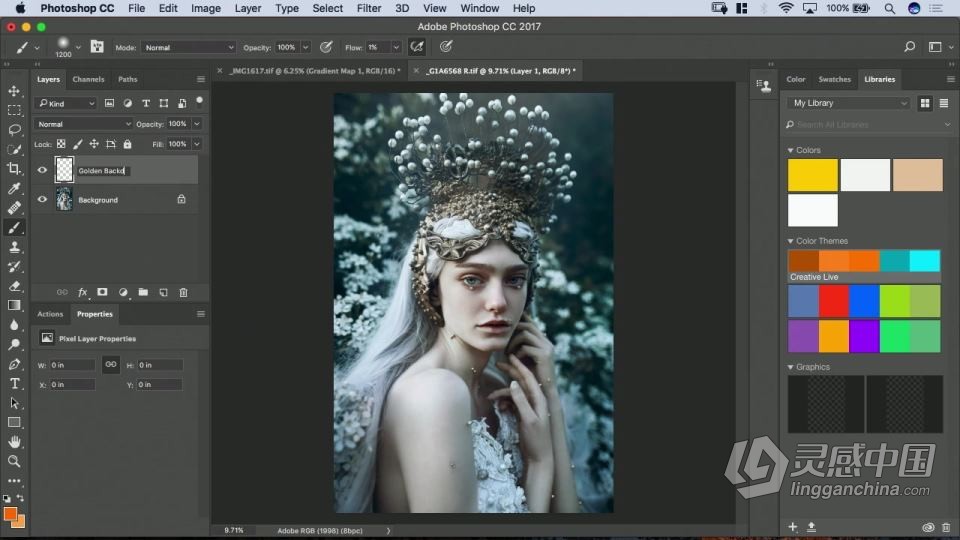The width and height of the screenshot is (960, 540).
Task: Create a new layer group
Action: (143, 293)
